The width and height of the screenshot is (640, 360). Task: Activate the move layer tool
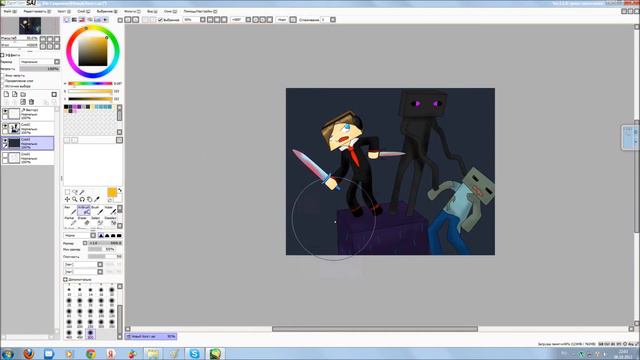[67, 199]
